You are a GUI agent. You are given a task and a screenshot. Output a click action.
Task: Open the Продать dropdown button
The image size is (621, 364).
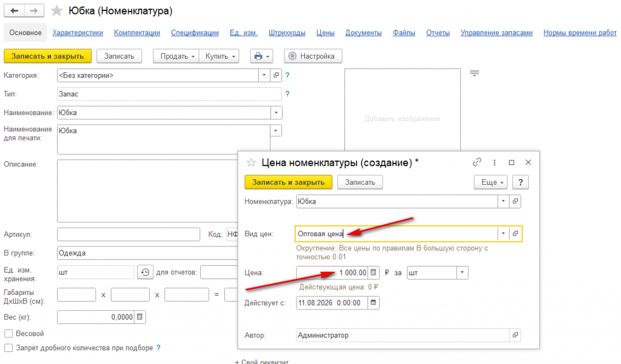tap(176, 56)
